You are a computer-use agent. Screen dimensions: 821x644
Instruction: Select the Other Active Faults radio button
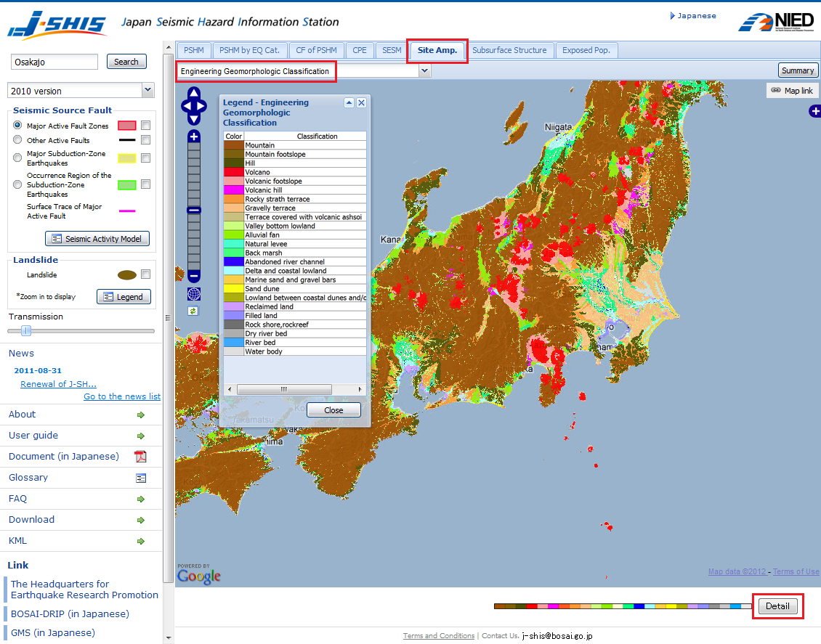[17, 141]
